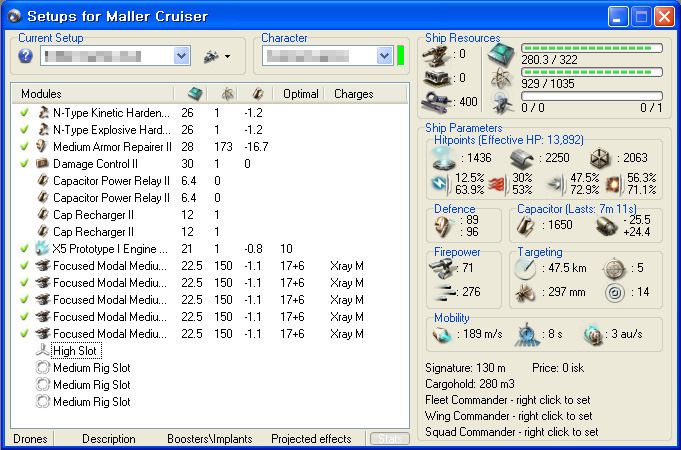The width and height of the screenshot is (681, 450).
Task: Click the empty drone bandwidth bar
Action: pos(592,96)
